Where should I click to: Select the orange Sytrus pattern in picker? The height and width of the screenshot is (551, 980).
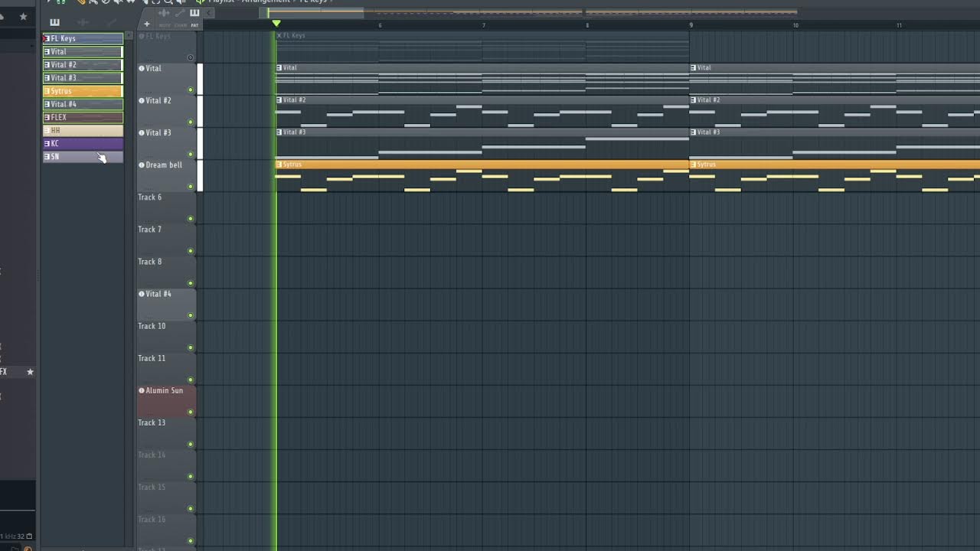tap(83, 91)
